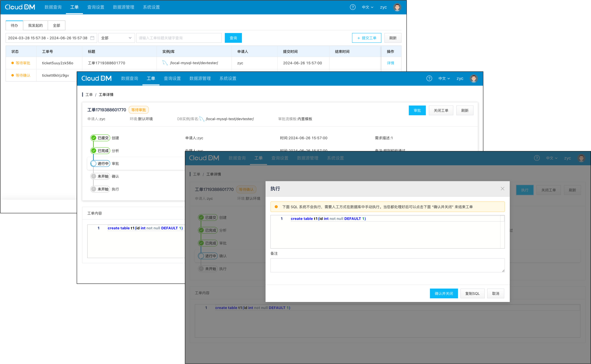This screenshot has width=591, height=364.
Task: Click 确认并关闭 confirm and close button
Action: click(x=444, y=293)
